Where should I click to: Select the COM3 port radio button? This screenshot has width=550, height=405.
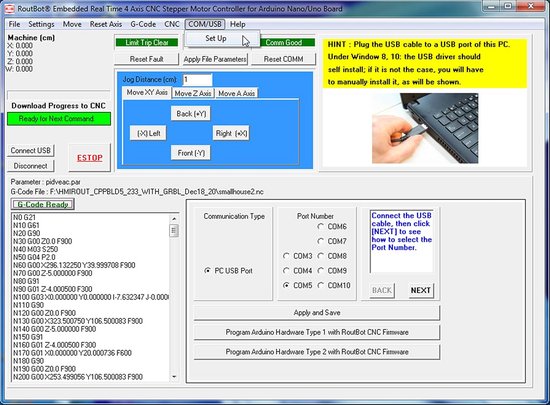[286, 256]
